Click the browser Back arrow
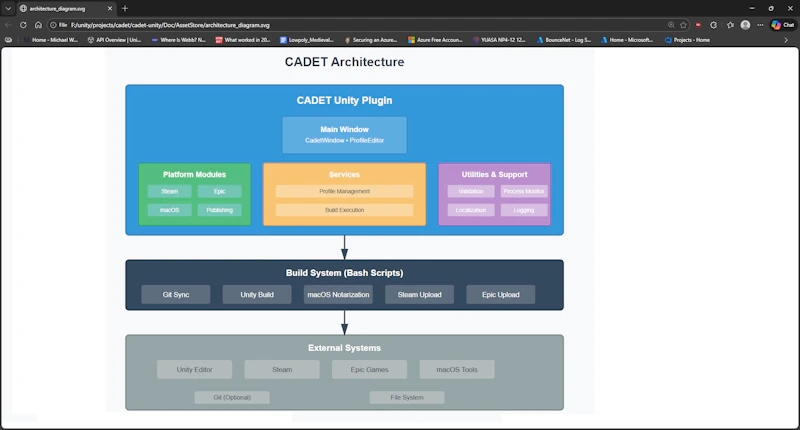 tap(8, 25)
